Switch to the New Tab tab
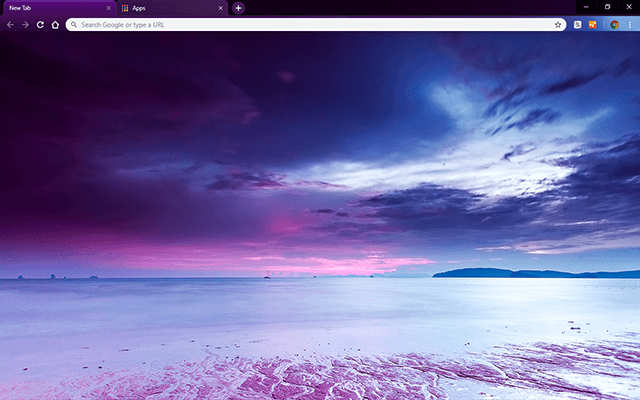Viewport: 640px width, 400px height. point(50,8)
